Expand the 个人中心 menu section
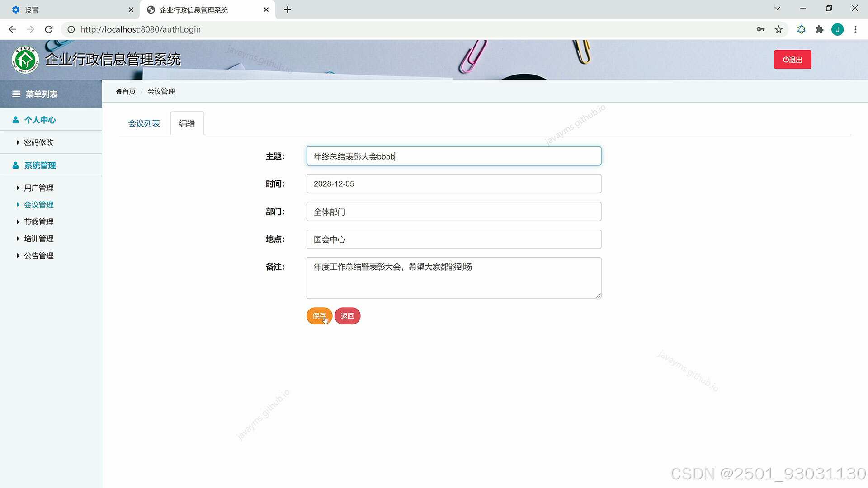 pyautogui.click(x=51, y=120)
